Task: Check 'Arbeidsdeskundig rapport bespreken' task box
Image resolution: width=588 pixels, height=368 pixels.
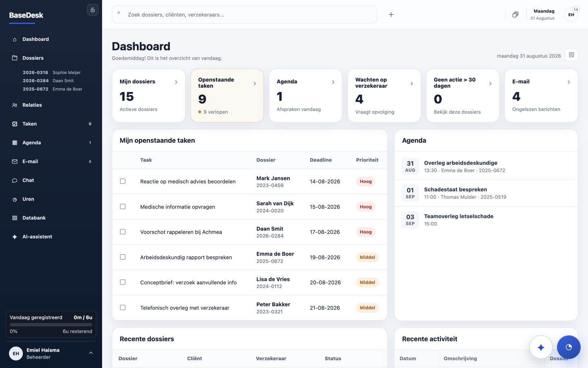Action: click(x=122, y=257)
